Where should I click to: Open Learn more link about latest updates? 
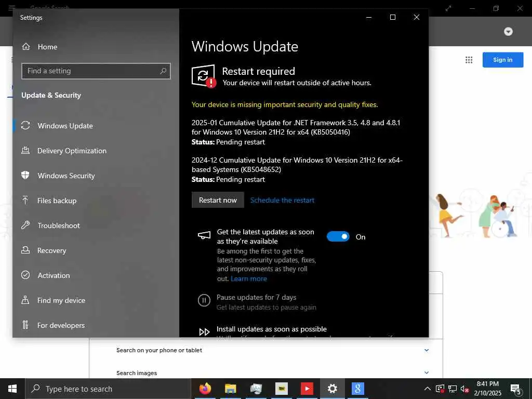[249, 279]
